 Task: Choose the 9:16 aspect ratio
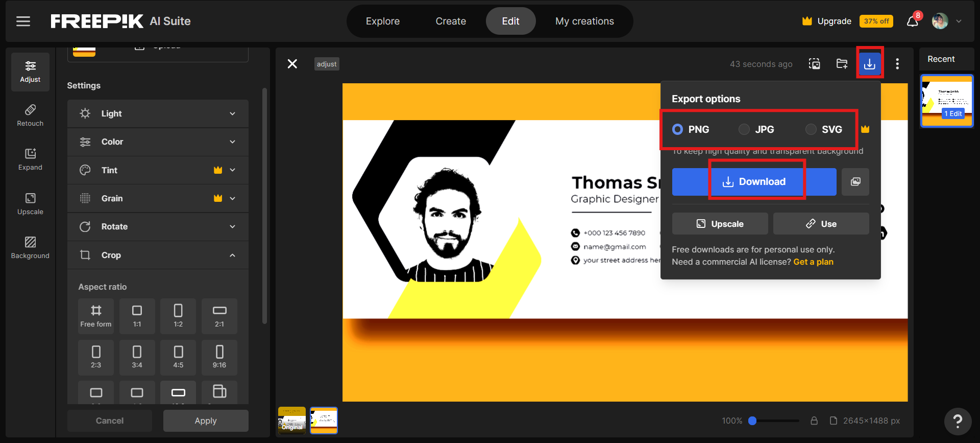(219, 358)
